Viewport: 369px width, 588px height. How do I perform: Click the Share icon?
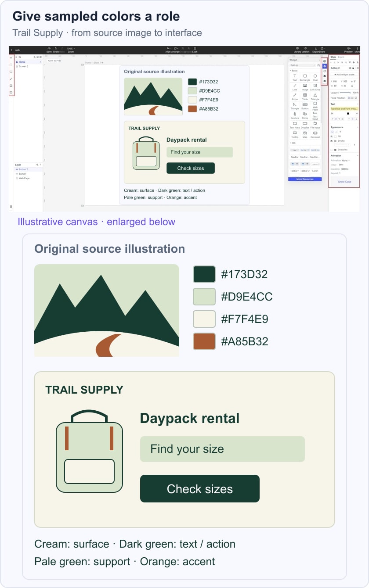pyautogui.click(x=322, y=48)
